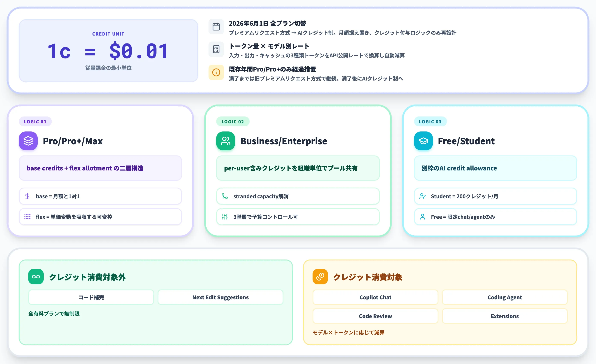Click the 2026年6月1日 全プラン切替 heading
Screen dimensions: 596x364
point(267,24)
